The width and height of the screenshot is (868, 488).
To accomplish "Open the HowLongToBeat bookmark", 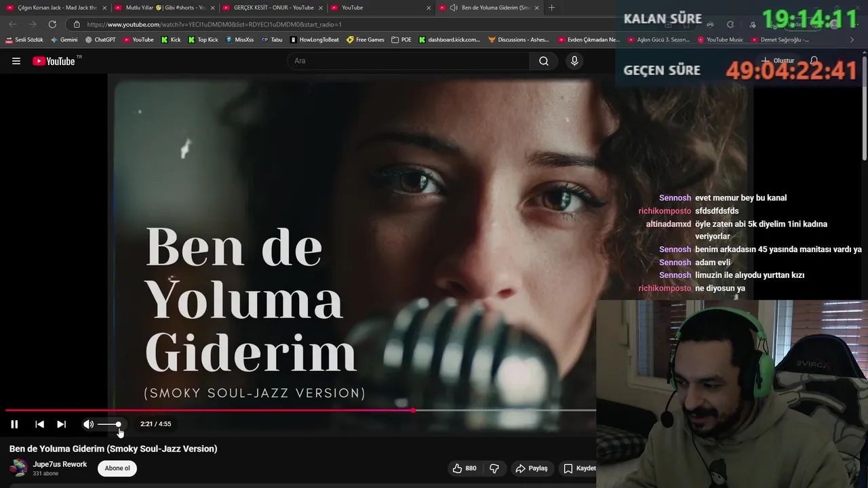I will click(315, 40).
